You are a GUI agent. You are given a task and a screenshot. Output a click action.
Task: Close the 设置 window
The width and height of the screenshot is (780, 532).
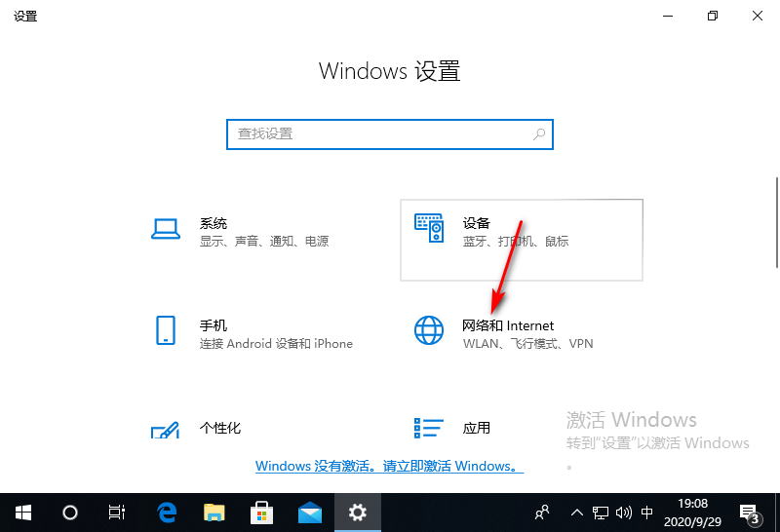(758, 16)
